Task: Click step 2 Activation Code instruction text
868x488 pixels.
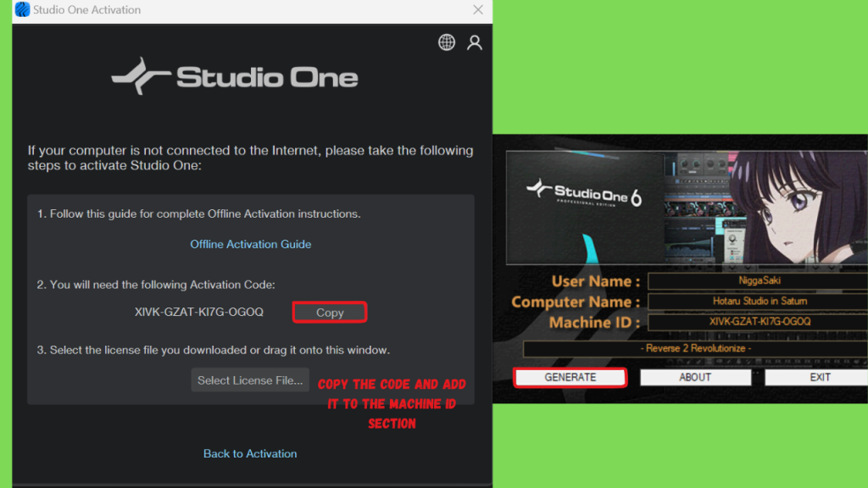Action: tap(156, 285)
